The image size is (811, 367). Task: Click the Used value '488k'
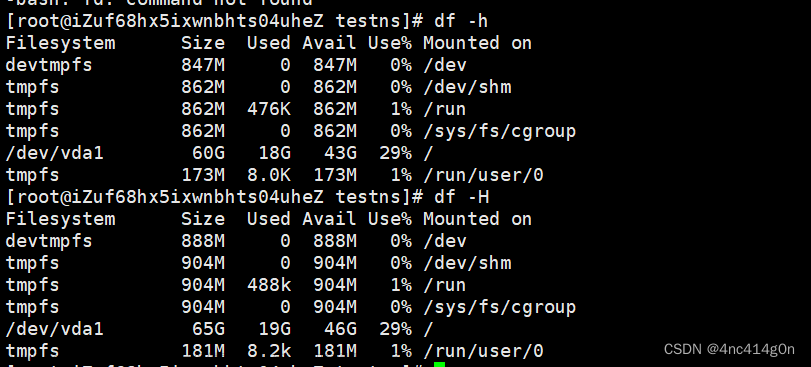[x=268, y=285]
